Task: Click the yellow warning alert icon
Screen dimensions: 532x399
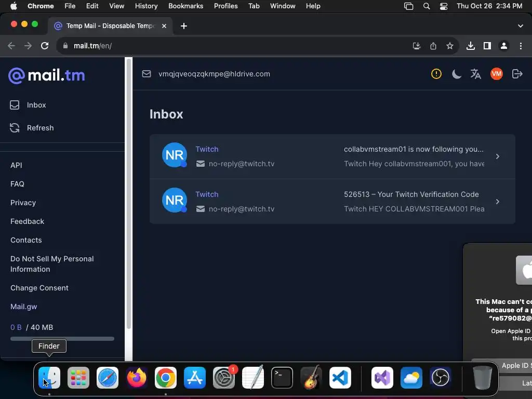Action: pos(436,74)
